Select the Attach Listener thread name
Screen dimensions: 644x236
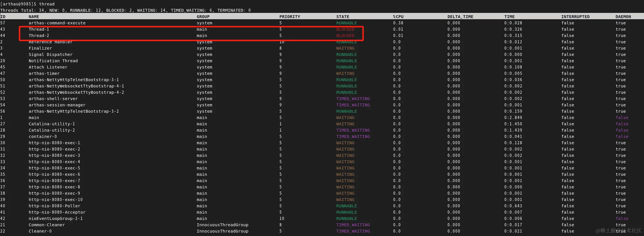tap(48, 67)
